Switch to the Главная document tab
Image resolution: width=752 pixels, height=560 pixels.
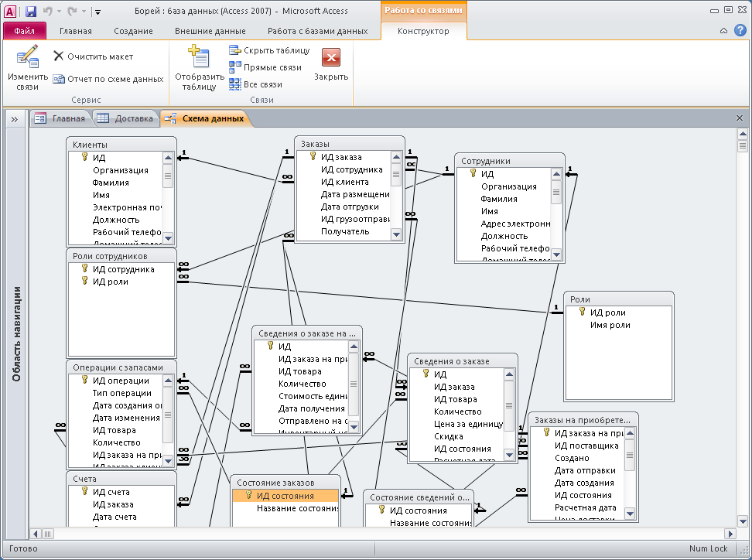60,118
